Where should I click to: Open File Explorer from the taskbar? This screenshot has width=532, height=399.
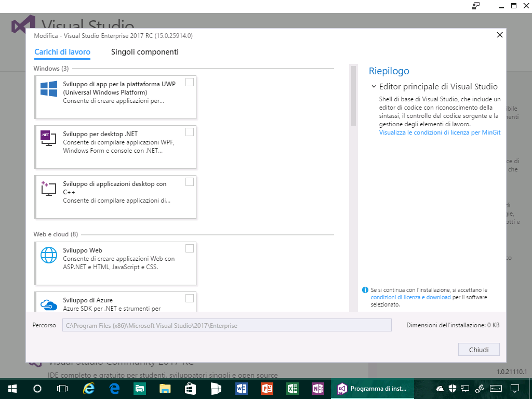165,389
